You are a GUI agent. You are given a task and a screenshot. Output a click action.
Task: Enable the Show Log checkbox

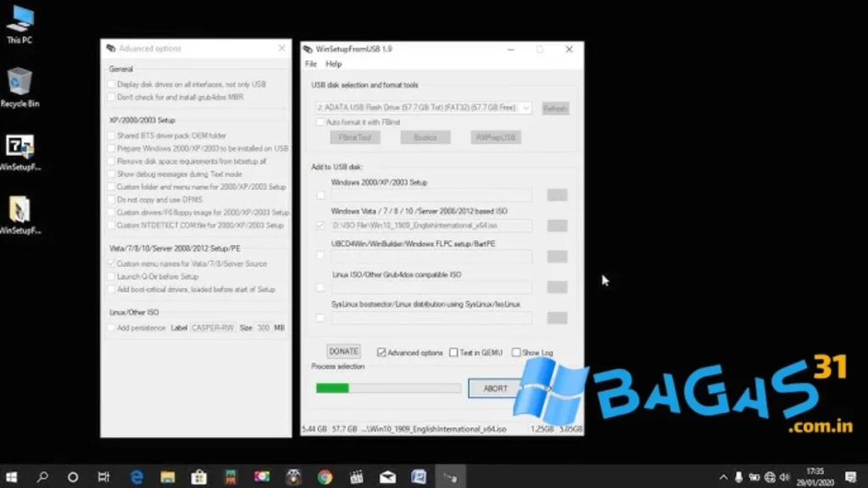click(x=516, y=352)
